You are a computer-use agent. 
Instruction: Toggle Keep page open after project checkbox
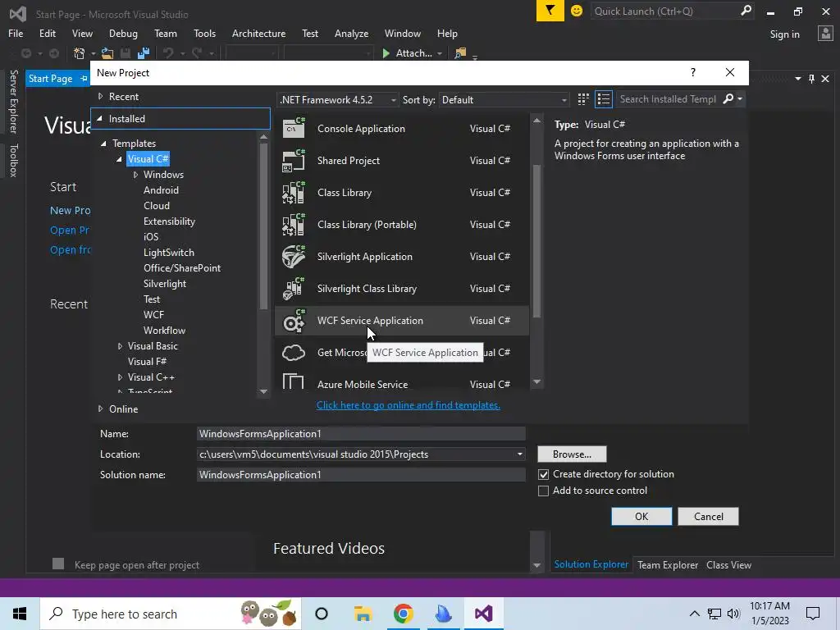58,564
